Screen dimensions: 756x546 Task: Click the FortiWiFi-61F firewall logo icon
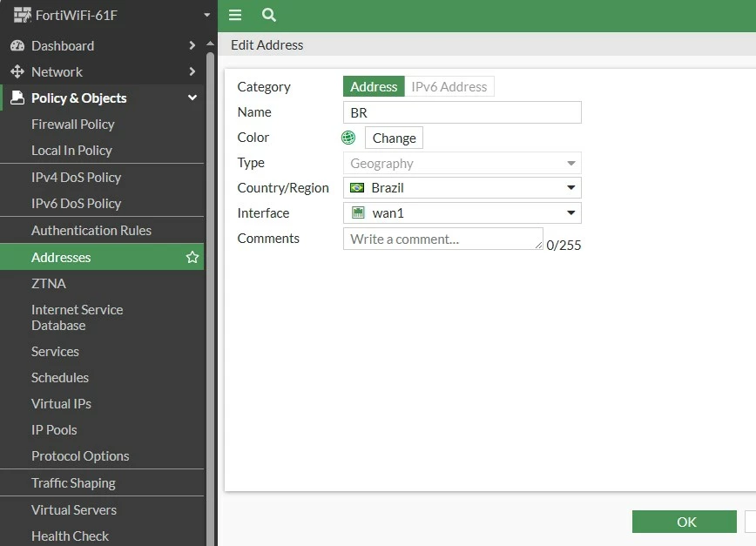[x=22, y=15]
